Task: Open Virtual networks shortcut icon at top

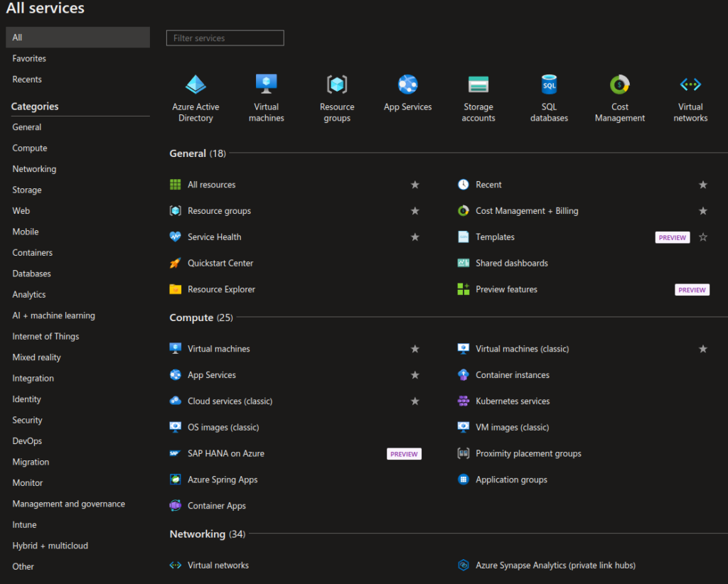Action: click(690, 85)
